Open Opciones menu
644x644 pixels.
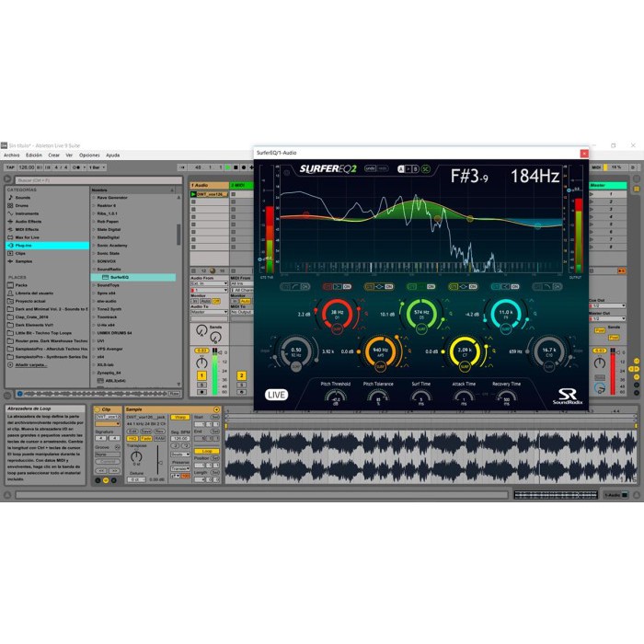tap(89, 155)
